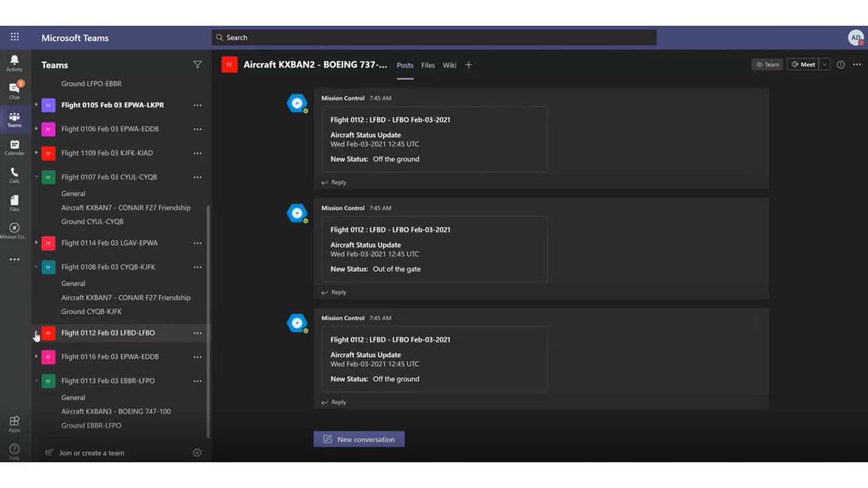Open General channel under Flight 0113
Viewport: 868px width, 488px height.
click(73, 398)
